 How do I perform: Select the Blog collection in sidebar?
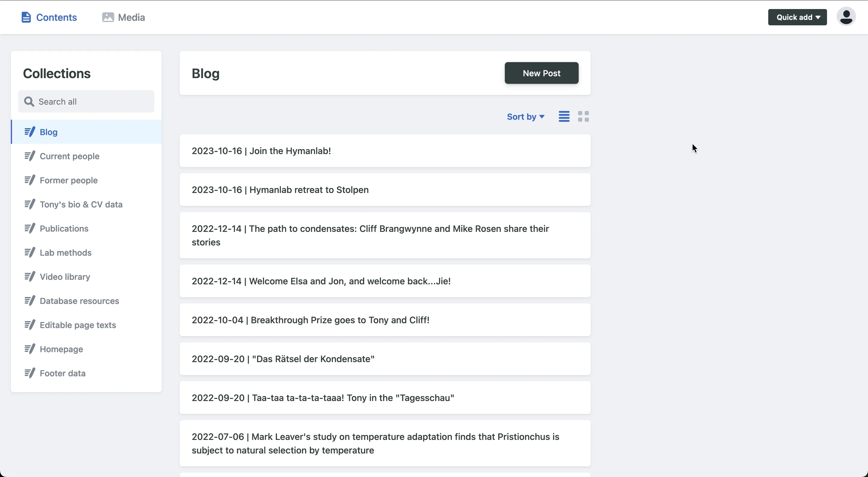tap(48, 131)
